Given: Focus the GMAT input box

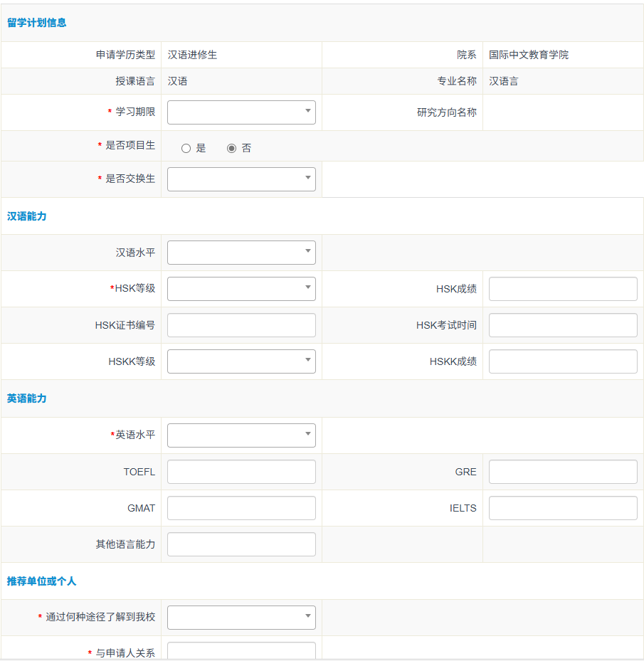Looking at the screenshot, I should 241,508.
